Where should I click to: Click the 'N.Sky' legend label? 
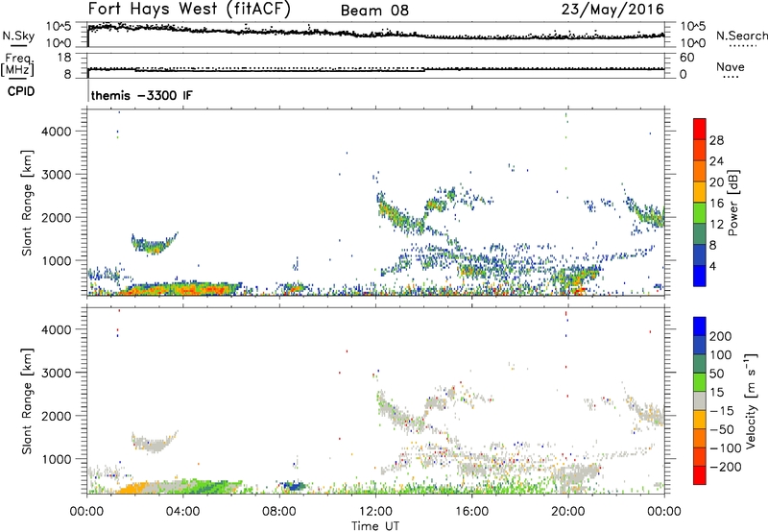point(18,36)
